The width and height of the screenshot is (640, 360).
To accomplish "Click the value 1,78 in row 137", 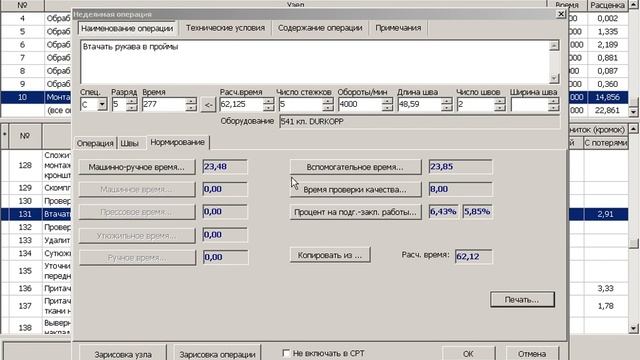I will 606,306.
